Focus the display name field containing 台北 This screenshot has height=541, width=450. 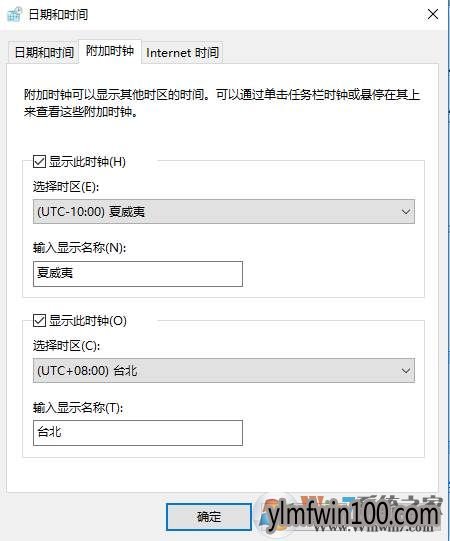(138, 433)
